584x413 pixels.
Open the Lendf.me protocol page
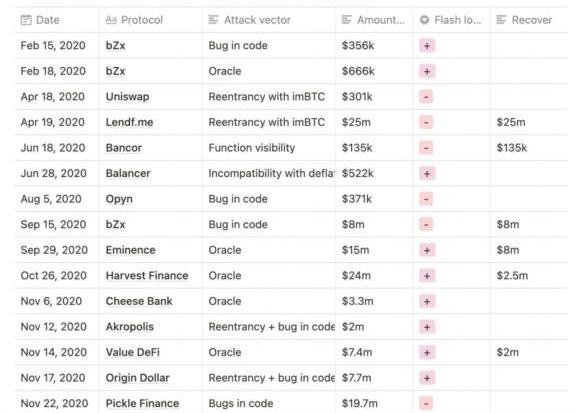pyautogui.click(x=129, y=123)
